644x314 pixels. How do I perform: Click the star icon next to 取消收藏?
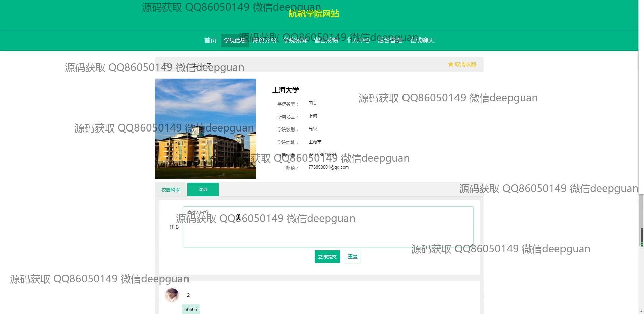450,64
